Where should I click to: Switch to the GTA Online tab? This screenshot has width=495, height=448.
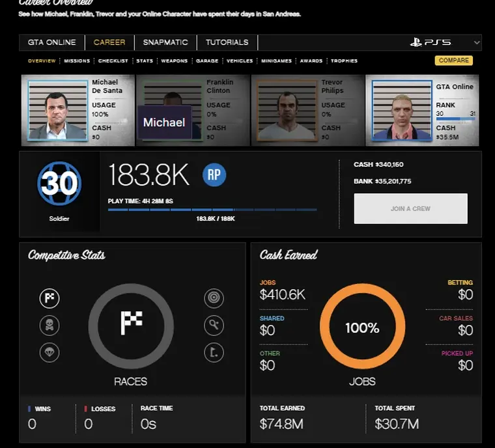tap(52, 42)
